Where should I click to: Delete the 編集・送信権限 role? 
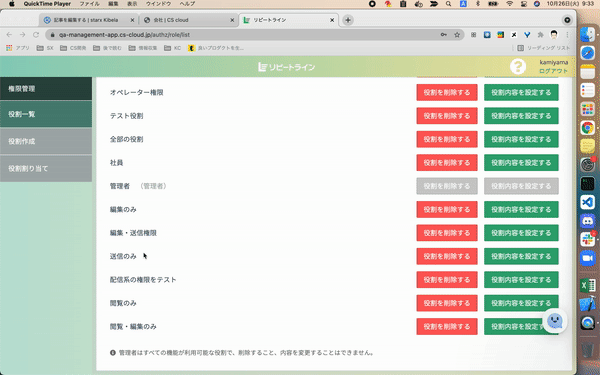click(447, 233)
